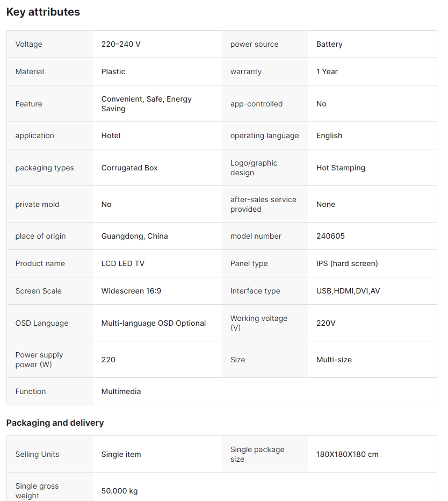Click the Key attributes heading

pos(43,12)
